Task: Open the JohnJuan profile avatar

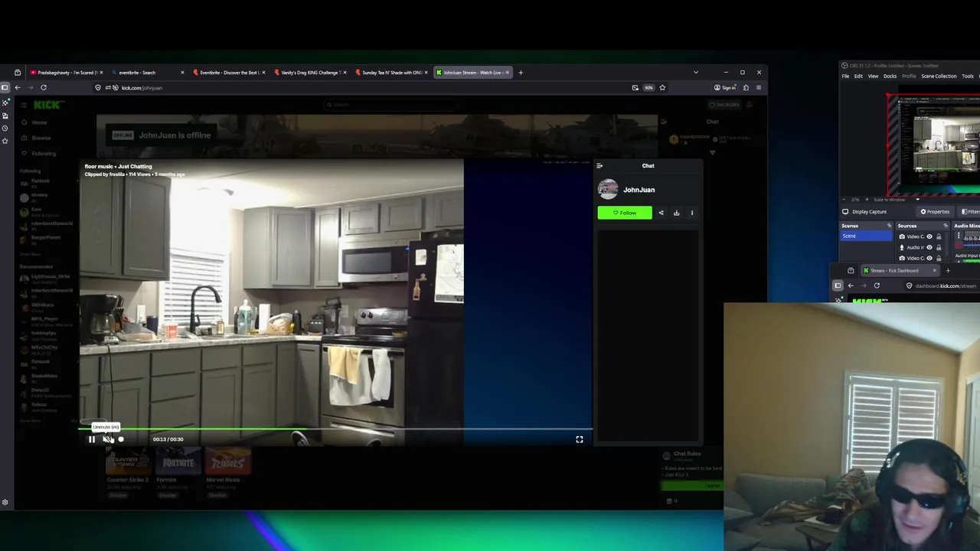Action: click(x=608, y=189)
